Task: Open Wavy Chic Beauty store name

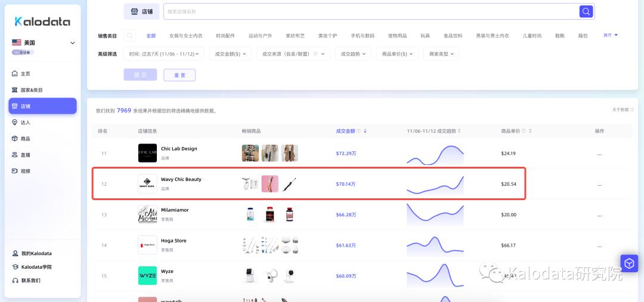Action: coord(181,179)
